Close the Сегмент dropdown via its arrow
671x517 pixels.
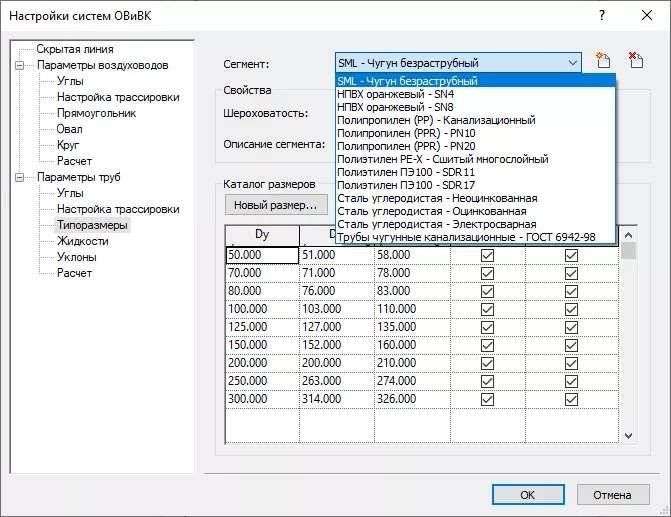click(572, 63)
